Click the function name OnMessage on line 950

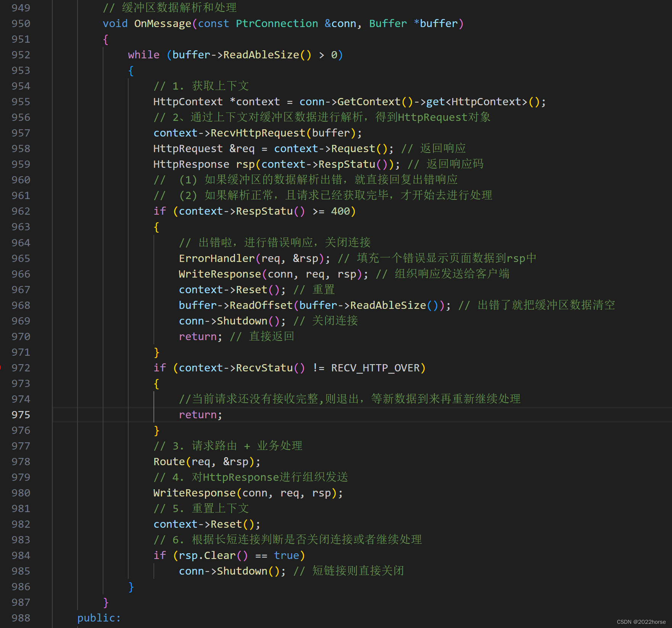[163, 24]
